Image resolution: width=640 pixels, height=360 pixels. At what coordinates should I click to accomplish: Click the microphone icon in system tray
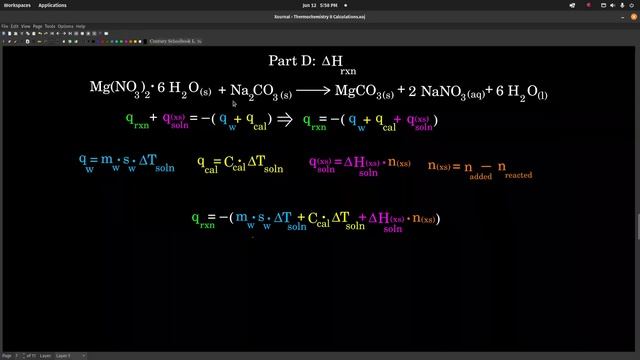622,5
